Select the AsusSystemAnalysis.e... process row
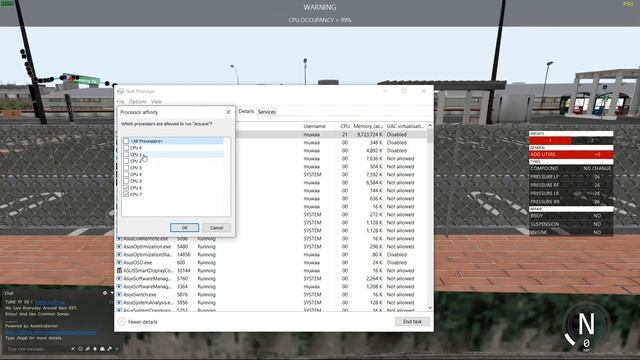The width and height of the screenshot is (640, 360). click(271, 302)
